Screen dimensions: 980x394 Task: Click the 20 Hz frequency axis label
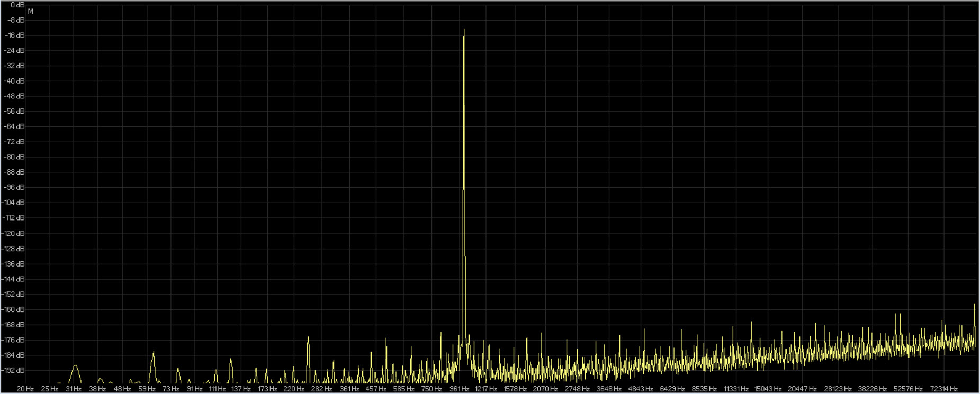25,389
